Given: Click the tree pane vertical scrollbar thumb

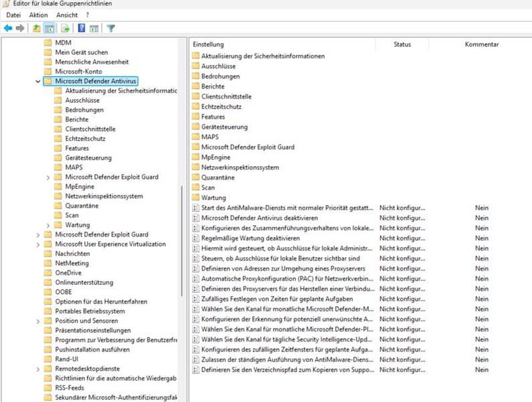Looking at the screenshot, I should [182, 241].
